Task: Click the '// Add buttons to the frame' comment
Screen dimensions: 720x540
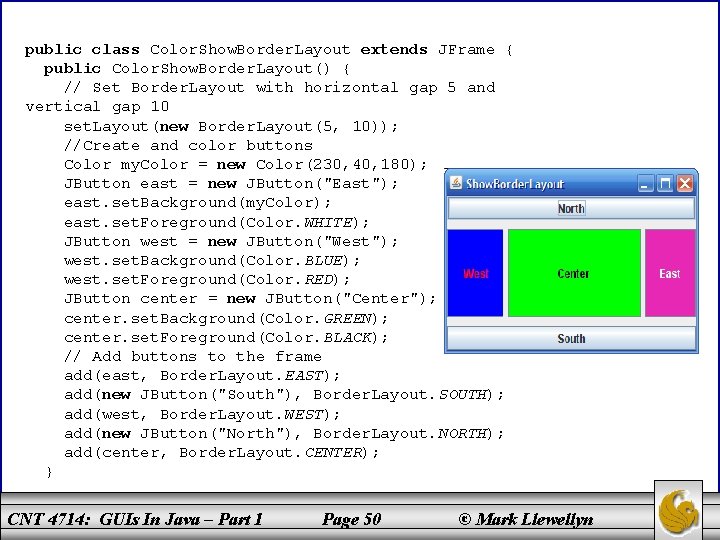Action: click(193, 357)
